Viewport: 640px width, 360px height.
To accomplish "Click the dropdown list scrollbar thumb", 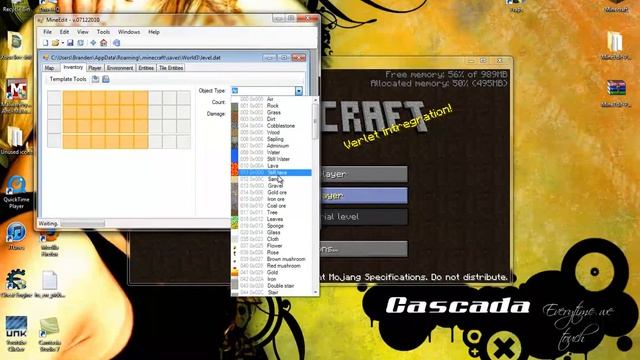I will pyautogui.click(x=315, y=121).
